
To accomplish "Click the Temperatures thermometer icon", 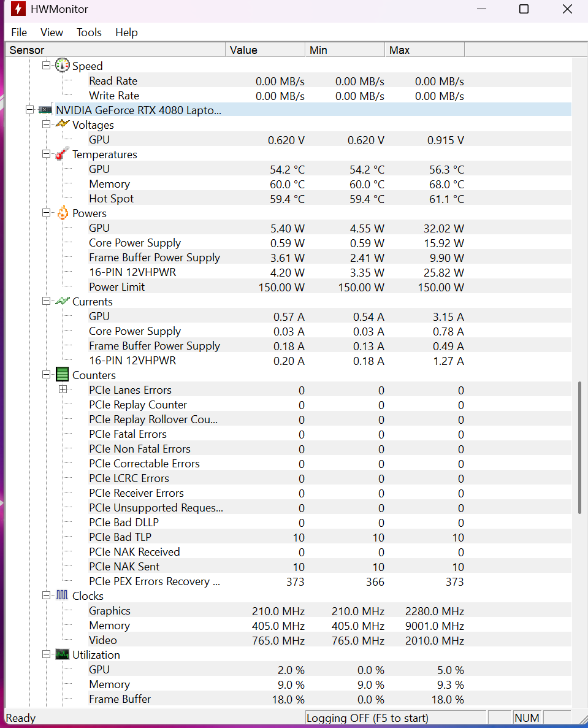I will click(x=63, y=155).
